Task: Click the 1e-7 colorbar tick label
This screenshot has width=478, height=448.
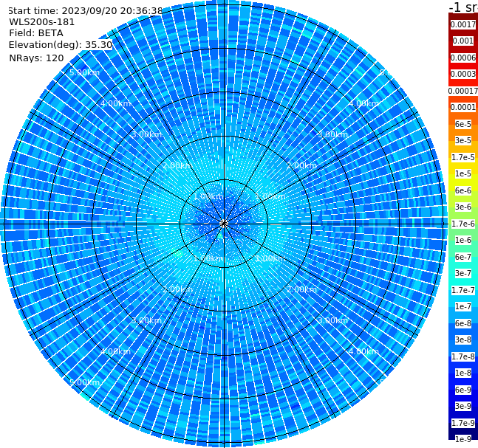Action: click(463, 306)
